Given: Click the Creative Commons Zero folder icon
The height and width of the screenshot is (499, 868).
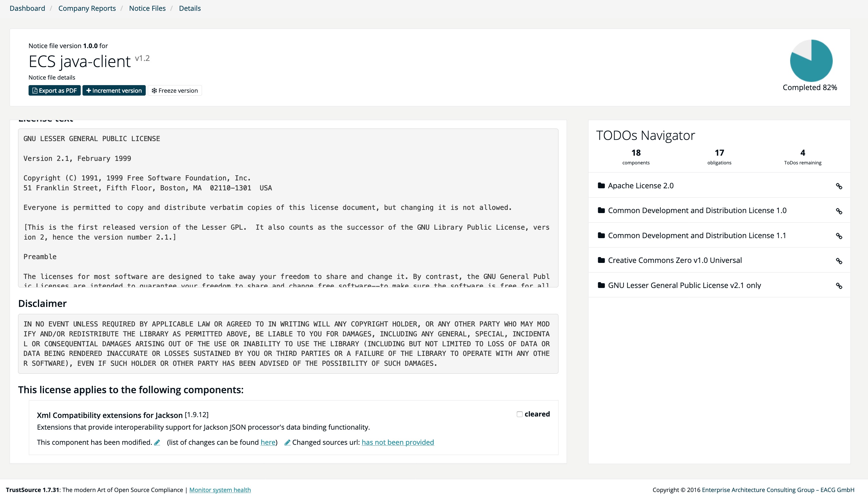Looking at the screenshot, I should coord(601,260).
